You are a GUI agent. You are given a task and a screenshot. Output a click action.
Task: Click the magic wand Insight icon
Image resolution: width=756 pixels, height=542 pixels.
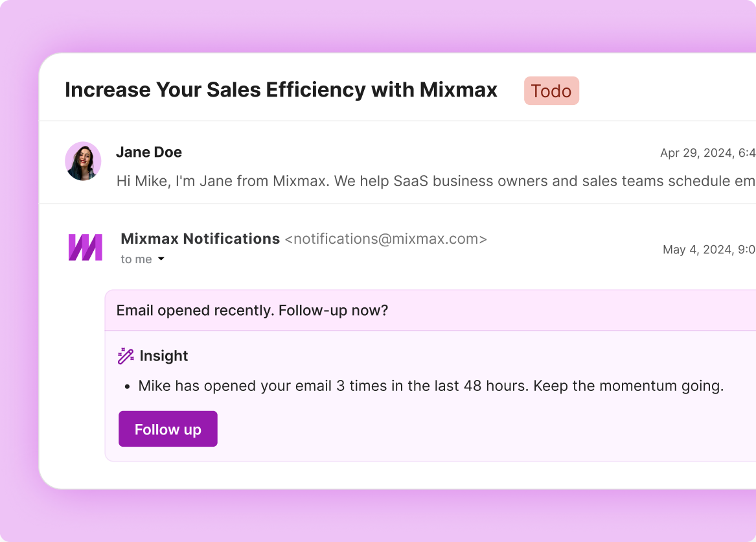pyautogui.click(x=126, y=356)
